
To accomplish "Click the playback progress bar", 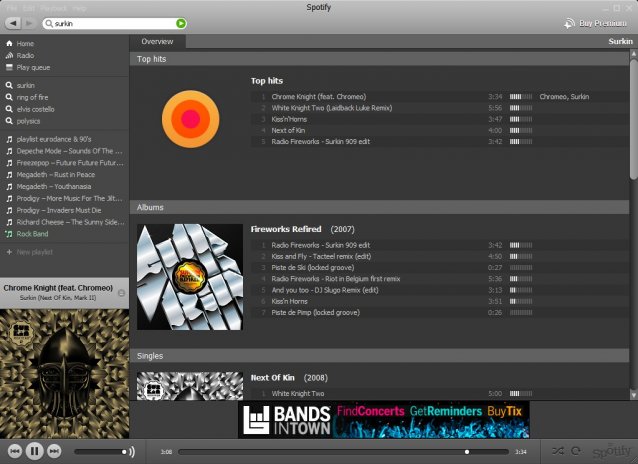I will [343, 452].
